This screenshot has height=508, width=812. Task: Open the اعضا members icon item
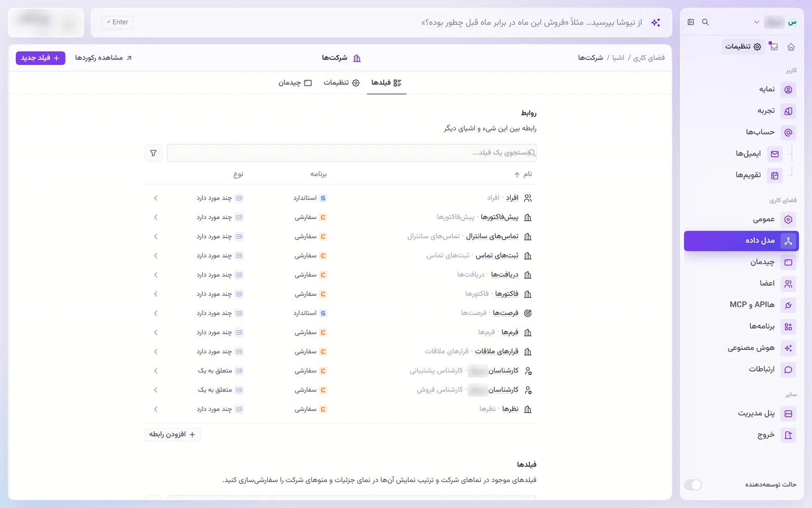coord(788,283)
